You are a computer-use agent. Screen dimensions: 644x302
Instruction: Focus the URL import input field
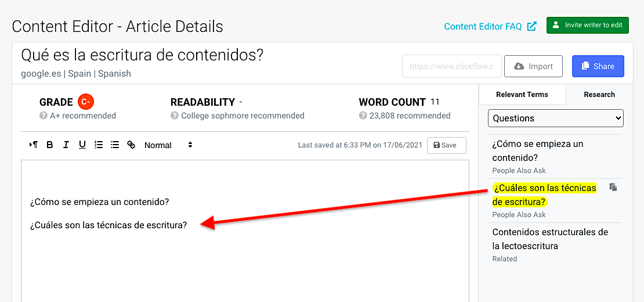click(x=452, y=66)
